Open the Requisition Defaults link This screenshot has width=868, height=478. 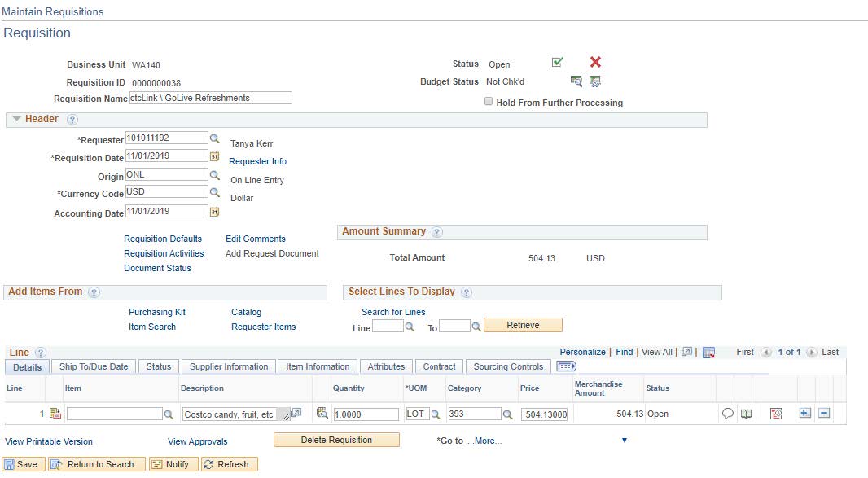click(x=163, y=239)
